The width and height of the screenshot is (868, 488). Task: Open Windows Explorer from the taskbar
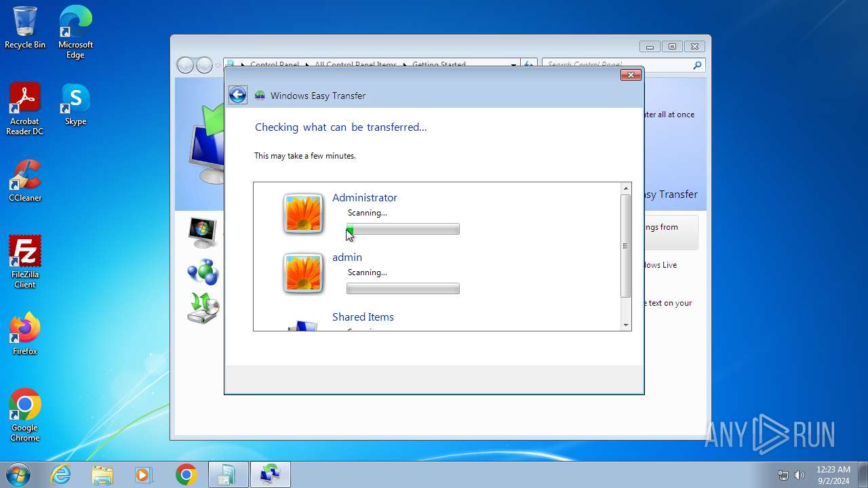102,474
